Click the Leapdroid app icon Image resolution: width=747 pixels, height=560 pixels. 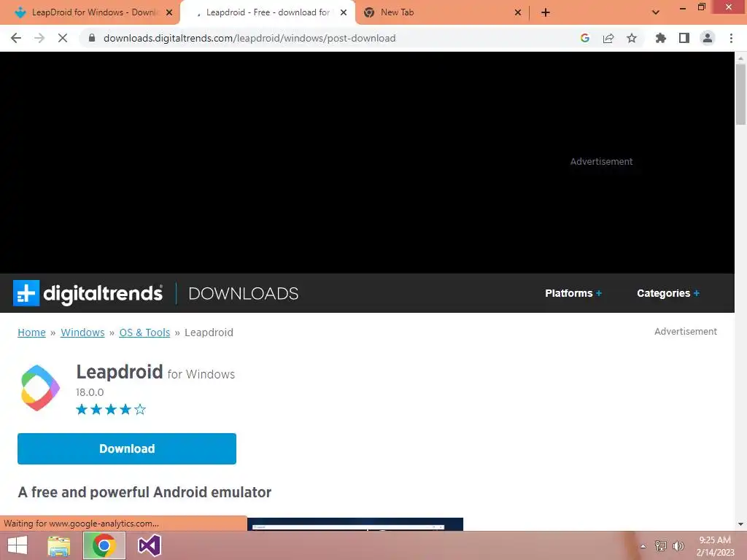click(40, 388)
